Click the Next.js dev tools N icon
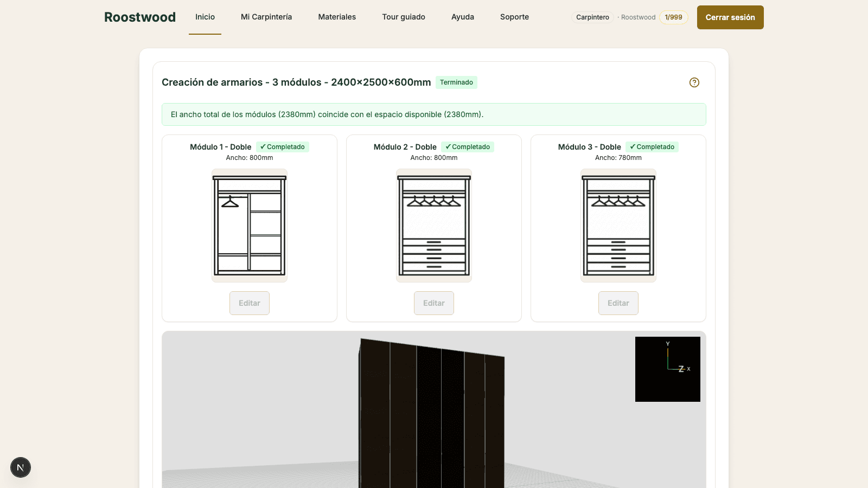This screenshot has height=488, width=868. point(21,467)
